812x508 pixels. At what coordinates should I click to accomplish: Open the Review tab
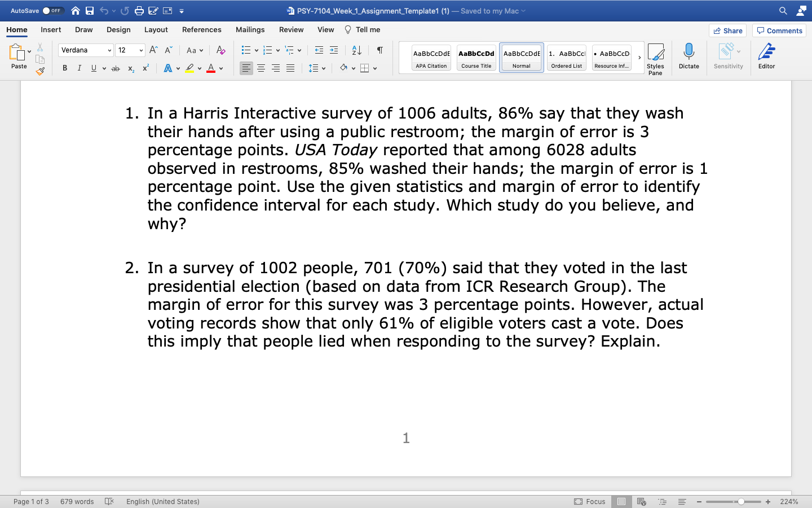point(291,30)
